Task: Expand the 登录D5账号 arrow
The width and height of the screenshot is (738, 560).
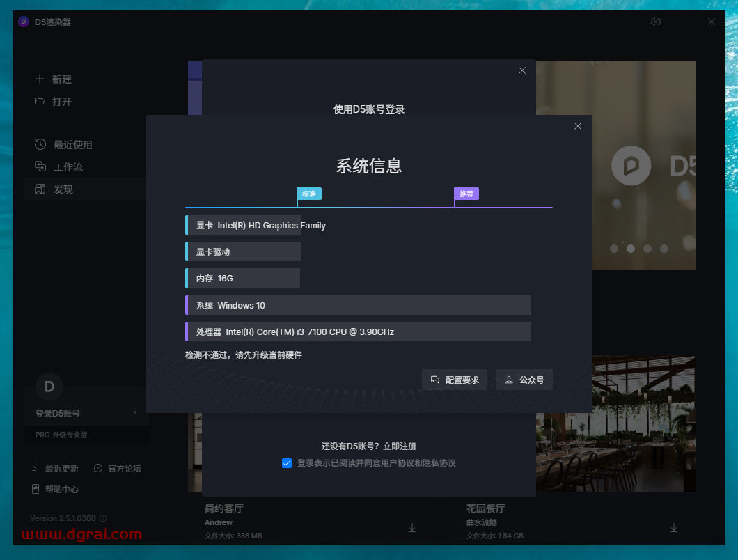Action: (x=134, y=412)
